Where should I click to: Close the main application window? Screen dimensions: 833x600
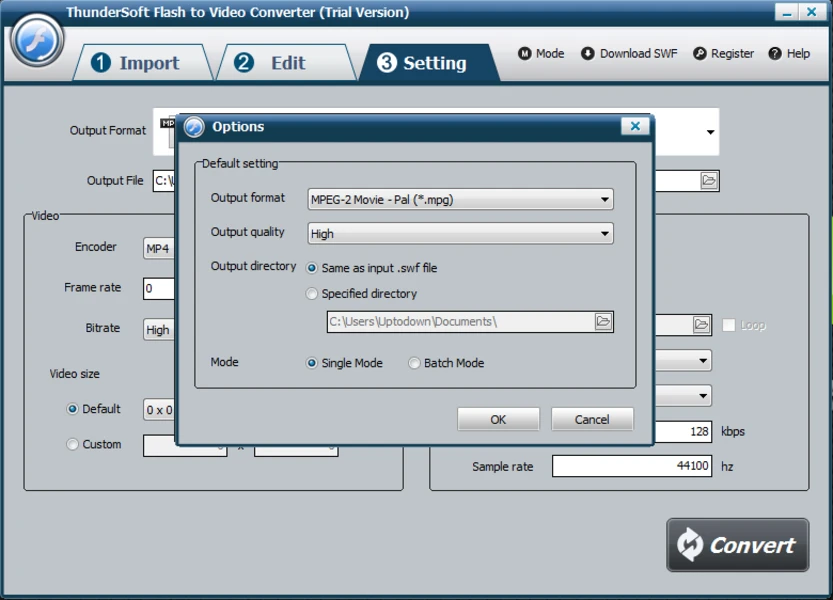(x=812, y=12)
